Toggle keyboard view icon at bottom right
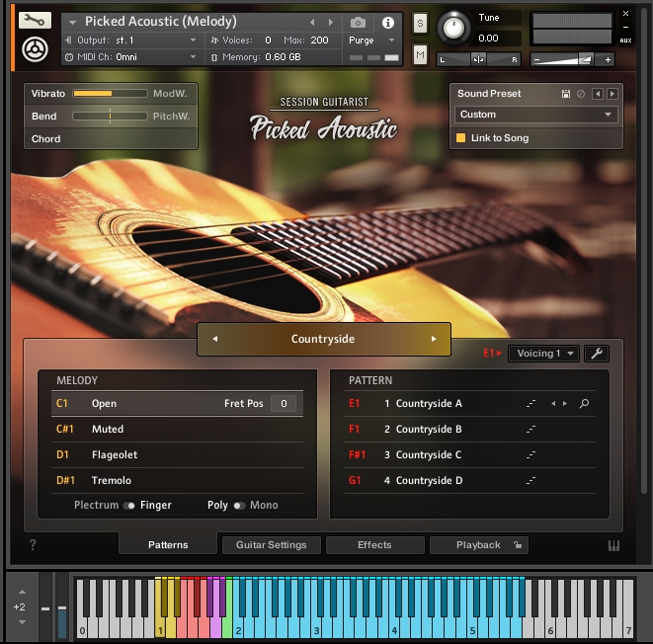 [x=613, y=545]
